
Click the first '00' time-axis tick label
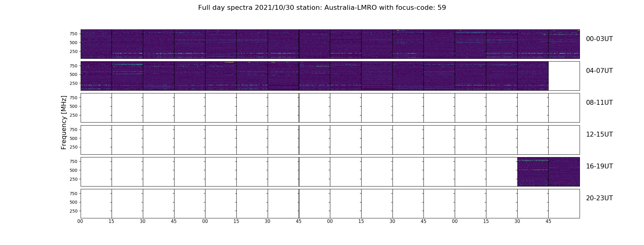tap(80, 221)
